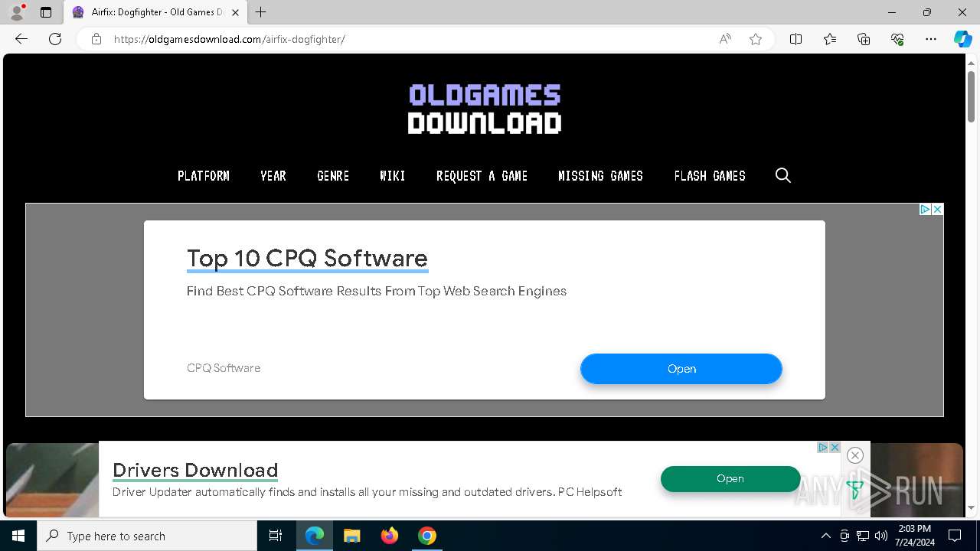Open Google Chrome from taskbar
This screenshot has width=980, height=551.
(x=427, y=536)
